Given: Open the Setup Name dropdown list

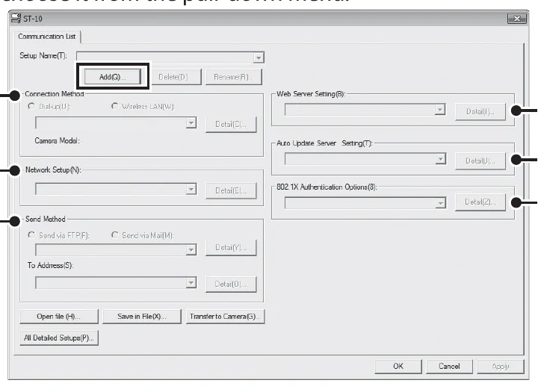Looking at the screenshot, I should [259, 57].
